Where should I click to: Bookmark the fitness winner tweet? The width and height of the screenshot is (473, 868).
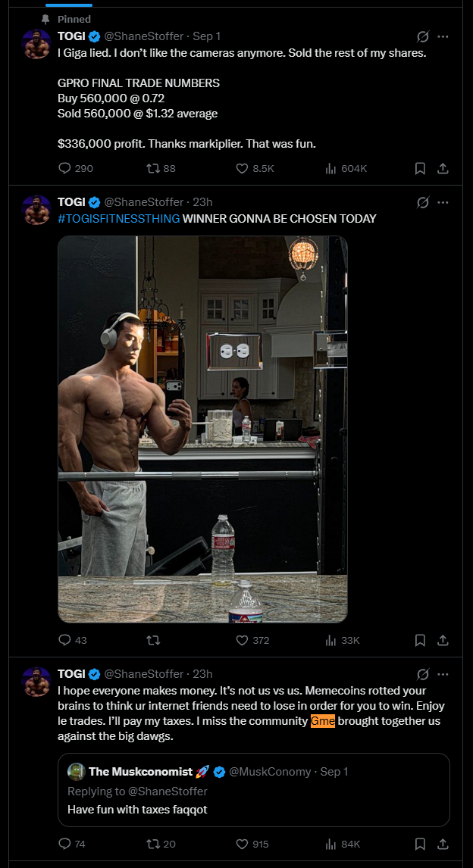[420, 641]
